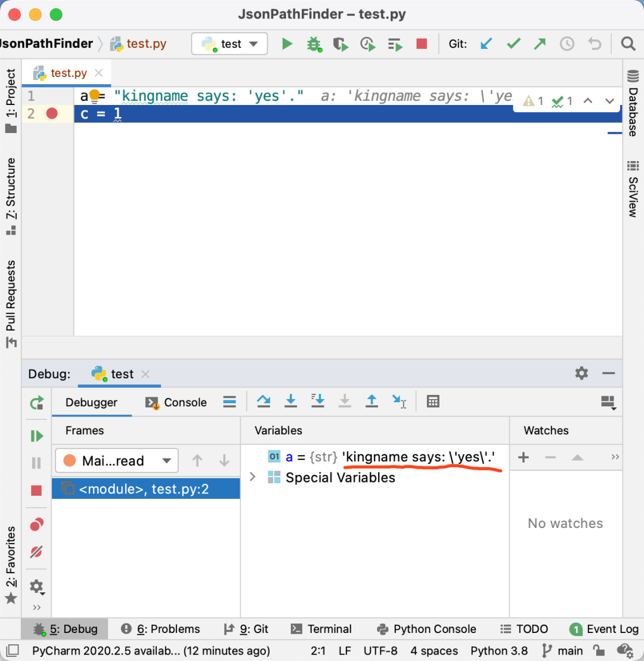Toggle the breakpoint on line 2
Image resolution: width=644 pixels, height=661 pixels.
[52, 113]
